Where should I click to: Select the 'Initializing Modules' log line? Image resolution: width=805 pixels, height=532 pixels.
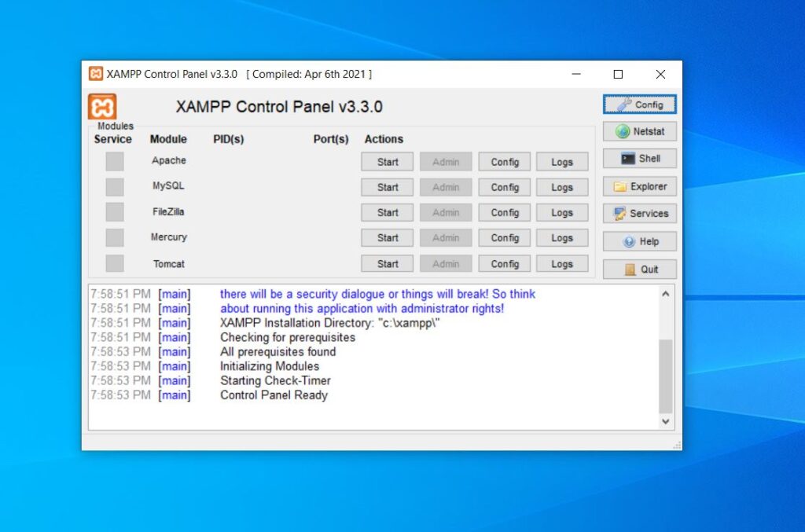(270, 366)
